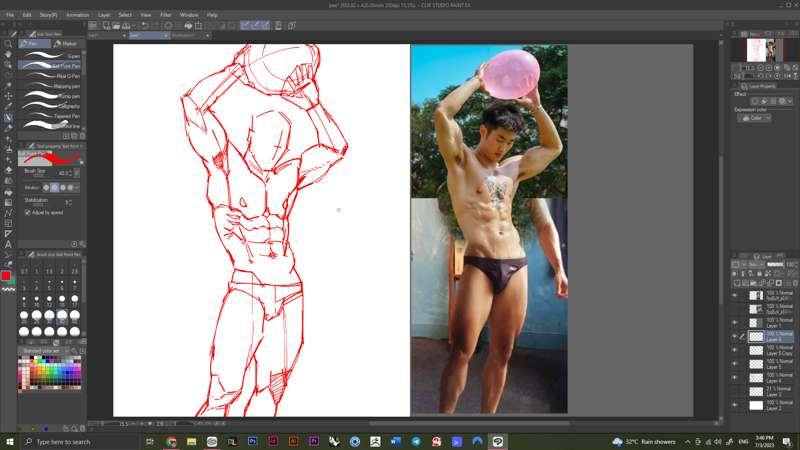800x450 pixels.
Task: Open Google Chrome from the taskbar
Action: coord(171,442)
